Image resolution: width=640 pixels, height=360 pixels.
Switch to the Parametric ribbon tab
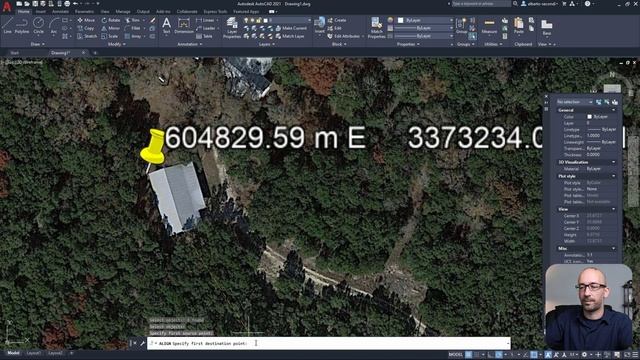(84, 12)
